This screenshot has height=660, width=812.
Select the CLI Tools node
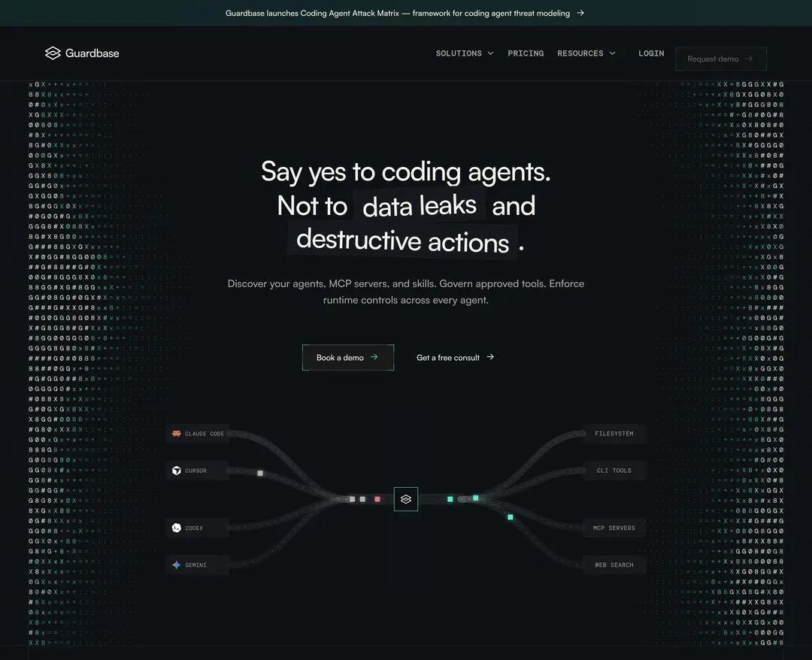(x=614, y=471)
